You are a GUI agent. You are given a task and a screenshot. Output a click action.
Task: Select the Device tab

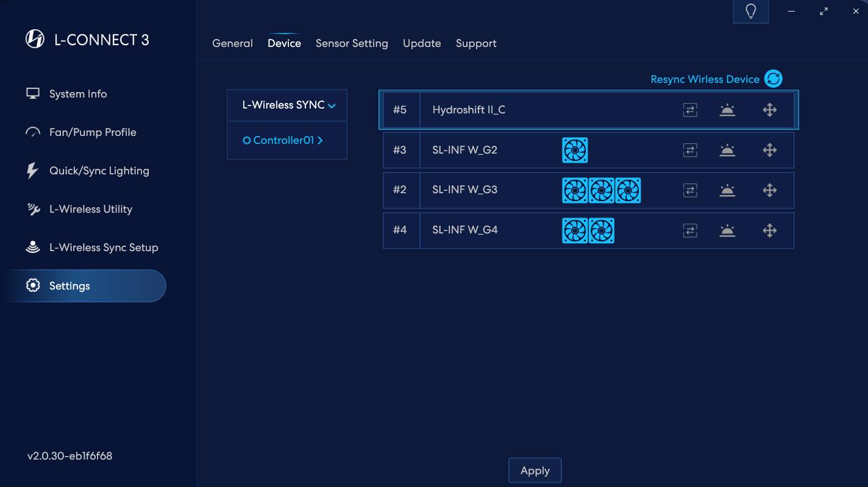point(284,43)
